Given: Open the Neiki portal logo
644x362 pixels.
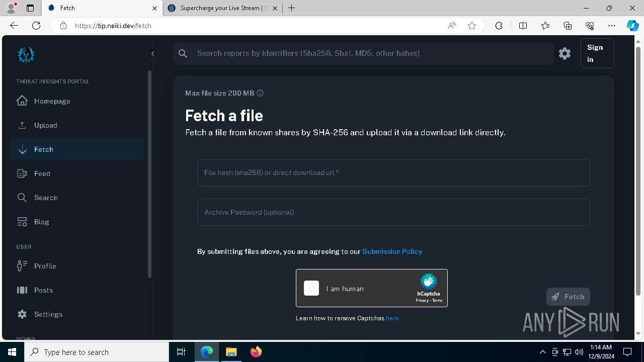Looking at the screenshot, I should pos(26,54).
